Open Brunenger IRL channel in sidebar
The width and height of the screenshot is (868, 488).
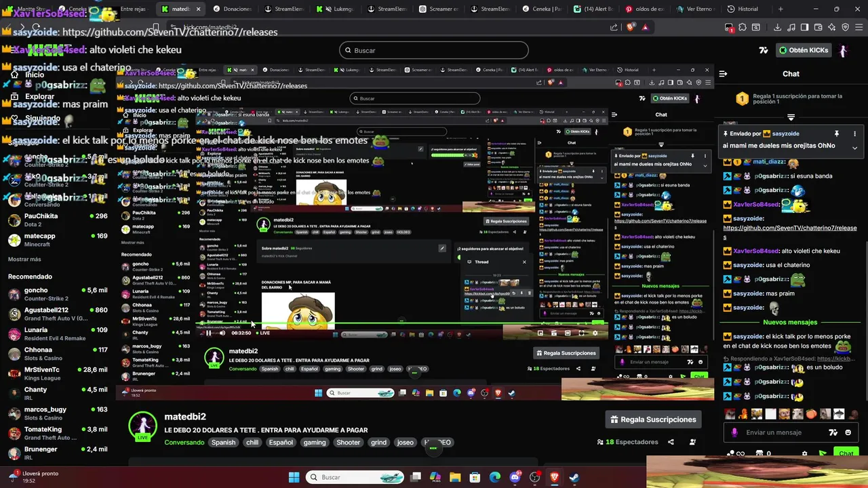click(x=58, y=453)
